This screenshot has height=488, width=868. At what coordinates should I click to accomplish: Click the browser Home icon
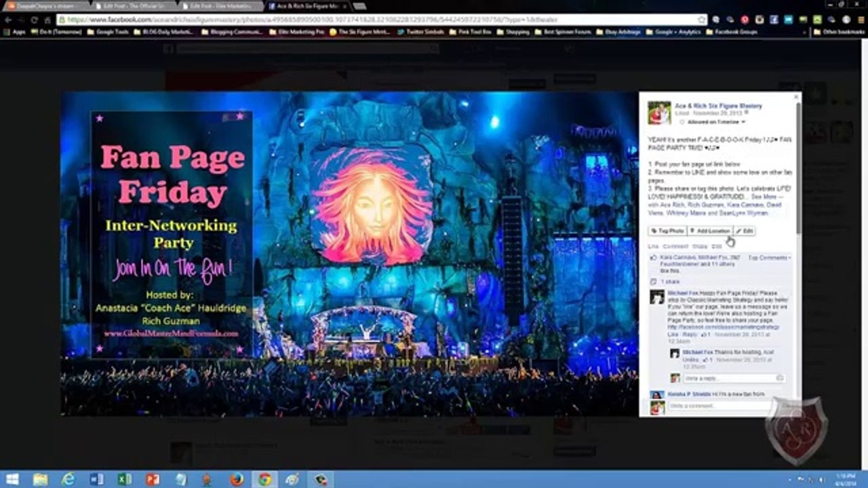tap(47, 20)
